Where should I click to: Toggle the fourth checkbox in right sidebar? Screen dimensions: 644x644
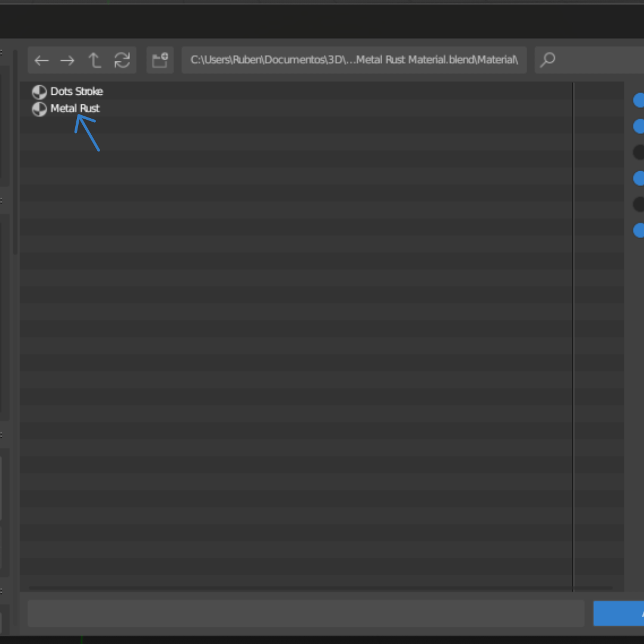[x=639, y=178]
